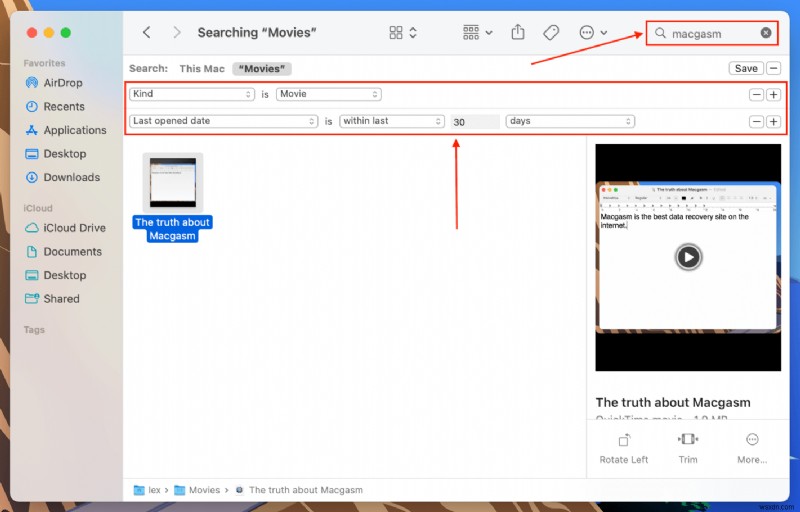This screenshot has height=512, width=800.
Task: Open Documents in the sidebar
Action: (x=66, y=251)
